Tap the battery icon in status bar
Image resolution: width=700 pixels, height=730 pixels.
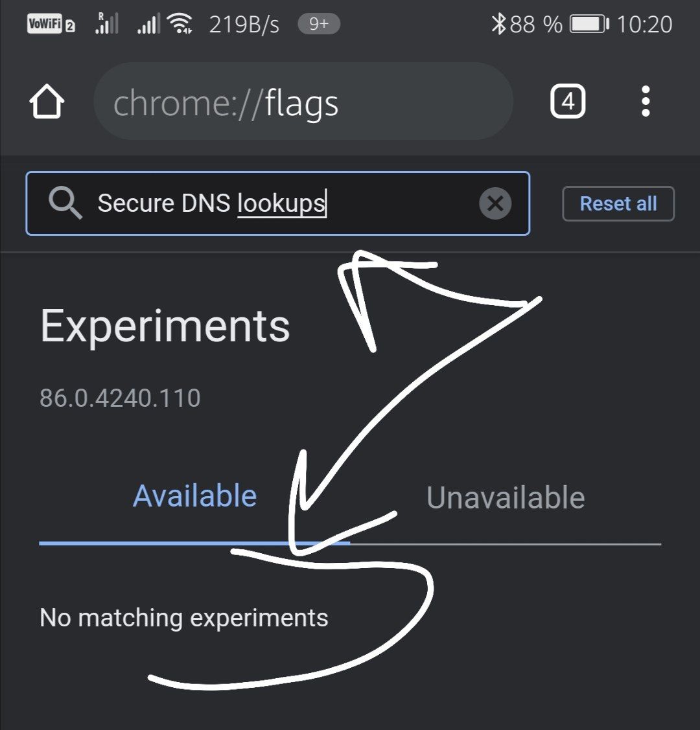589,25
